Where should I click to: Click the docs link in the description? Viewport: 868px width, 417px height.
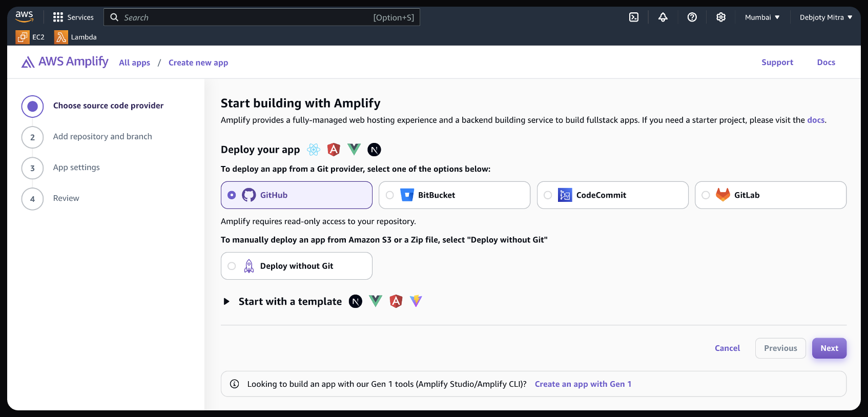816,120
